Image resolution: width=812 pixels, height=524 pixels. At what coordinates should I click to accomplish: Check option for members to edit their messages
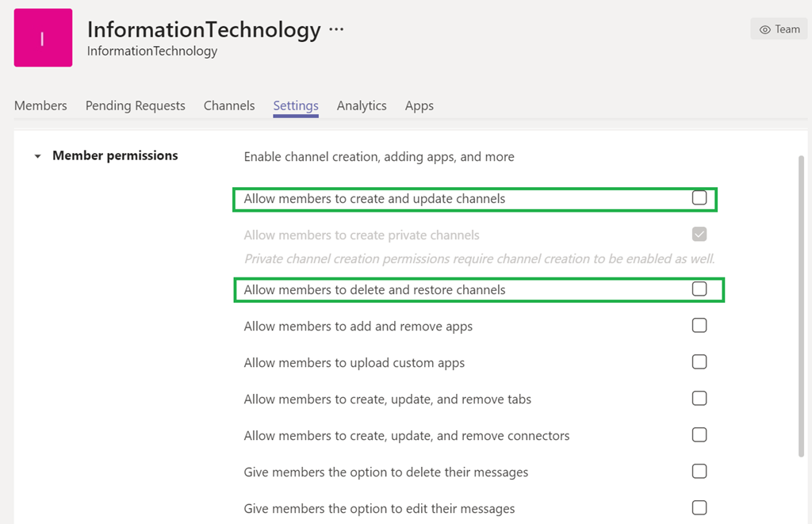click(x=699, y=508)
